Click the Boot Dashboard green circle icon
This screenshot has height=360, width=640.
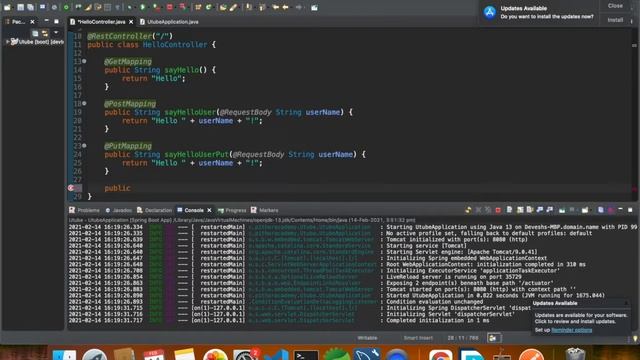(66, 7)
